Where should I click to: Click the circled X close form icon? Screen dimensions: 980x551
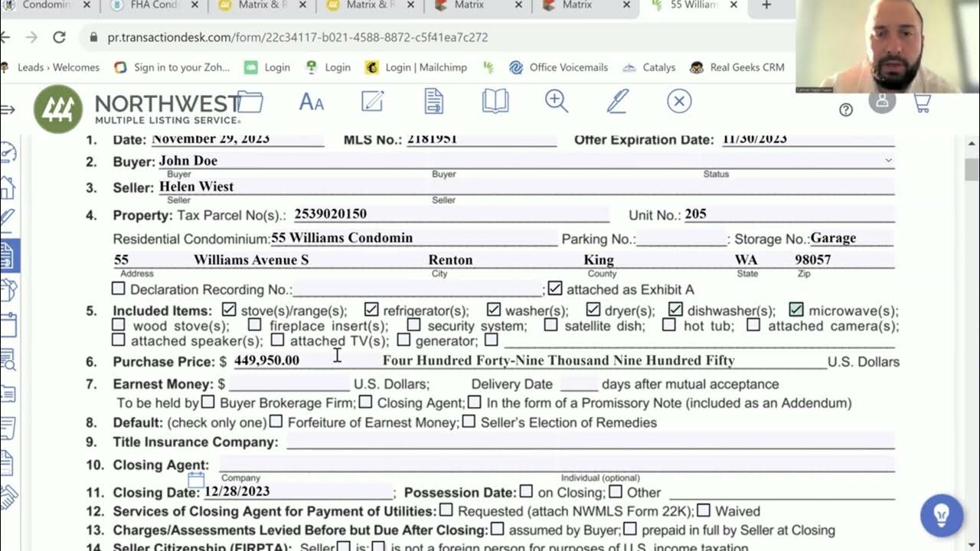point(679,101)
